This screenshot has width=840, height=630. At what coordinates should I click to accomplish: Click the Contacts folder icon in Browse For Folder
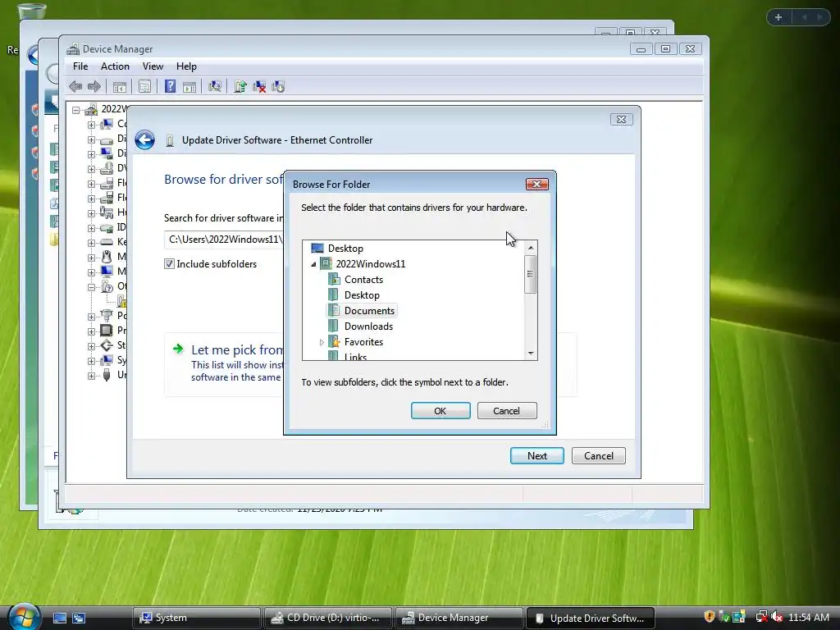point(334,280)
